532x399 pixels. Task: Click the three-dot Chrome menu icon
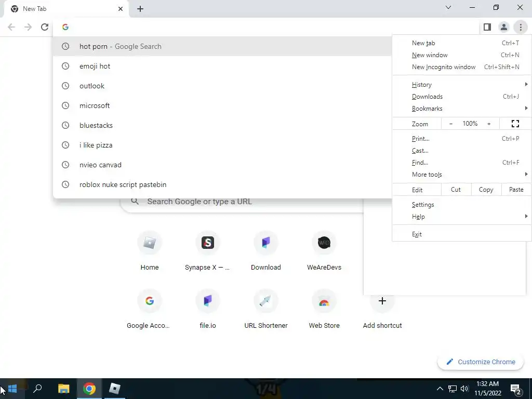521,27
